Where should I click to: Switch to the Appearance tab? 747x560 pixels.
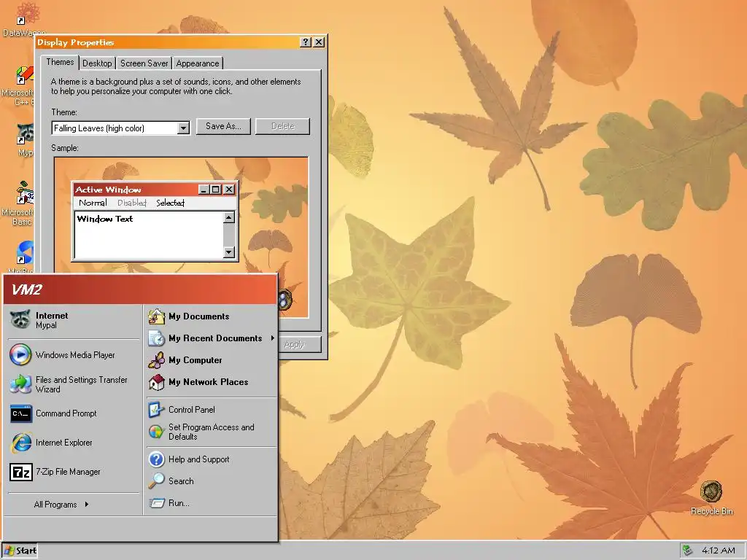click(197, 63)
